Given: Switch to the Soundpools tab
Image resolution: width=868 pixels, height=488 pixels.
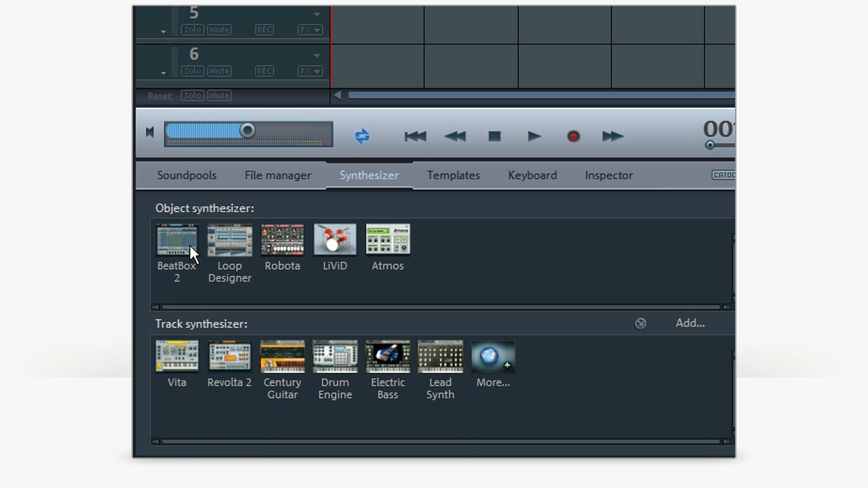Looking at the screenshot, I should pos(186,175).
